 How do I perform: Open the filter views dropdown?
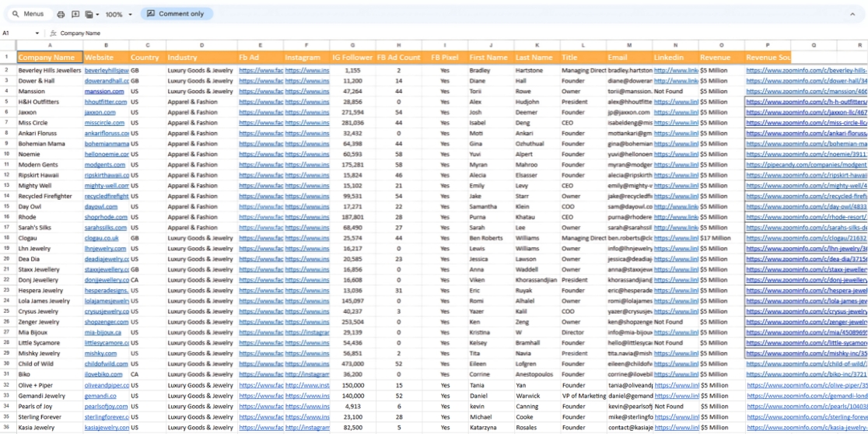[91, 14]
